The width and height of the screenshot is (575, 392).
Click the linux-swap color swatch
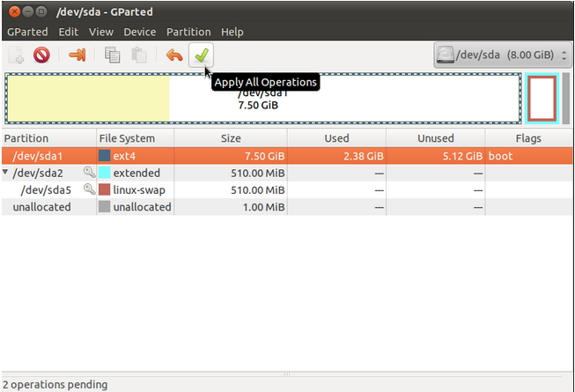(105, 189)
